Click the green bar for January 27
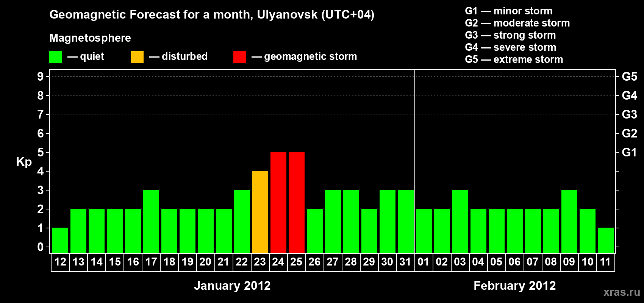The width and height of the screenshot is (644, 303). point(333,221)
